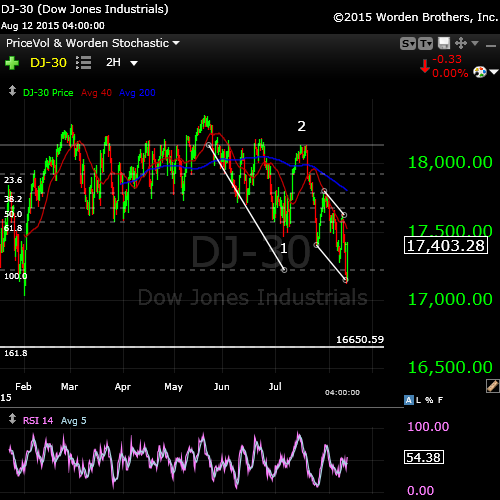Click the Avg 5 legend label
The width and height of the screenshot is (500, 500).
click(x=73, y=421)
